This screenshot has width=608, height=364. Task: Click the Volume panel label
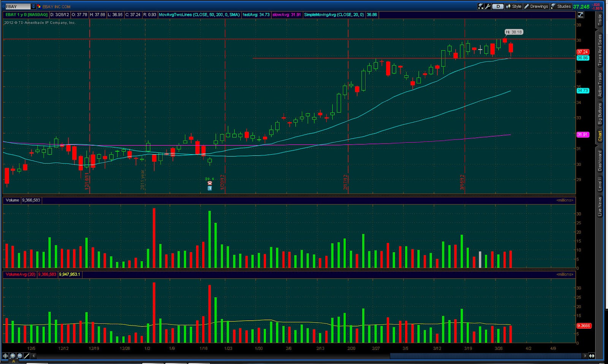pos(12,200)
